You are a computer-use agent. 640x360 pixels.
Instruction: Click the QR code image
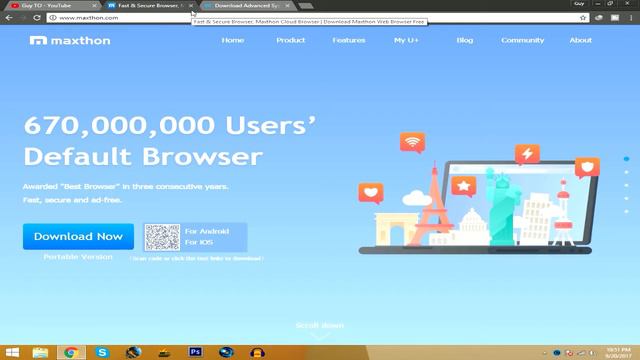point(162,237)
